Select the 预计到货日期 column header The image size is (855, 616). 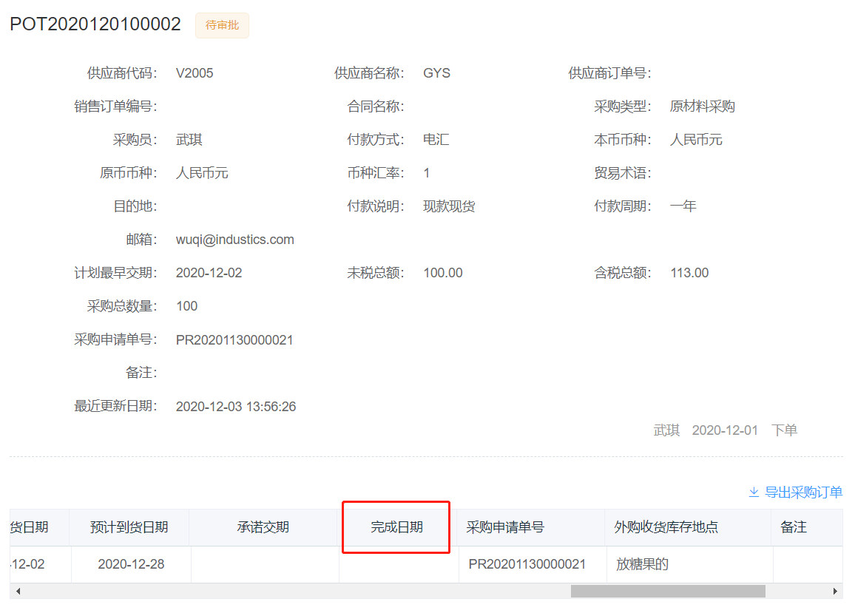pyautogui.click(x=129, y=527)
